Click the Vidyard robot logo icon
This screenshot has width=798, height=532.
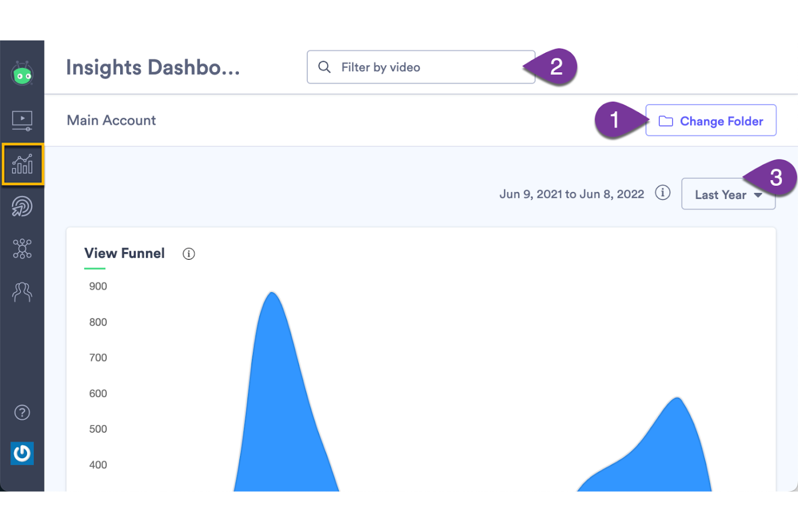[22, 75]
